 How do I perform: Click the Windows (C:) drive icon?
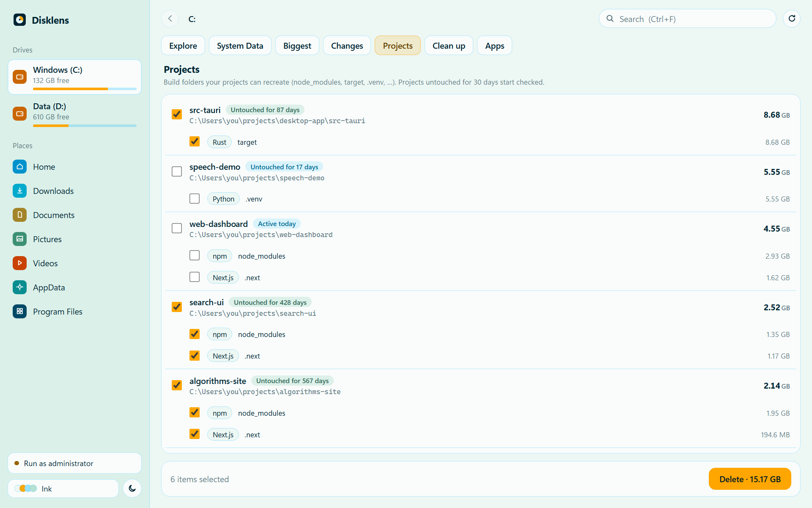coord(19,77)
